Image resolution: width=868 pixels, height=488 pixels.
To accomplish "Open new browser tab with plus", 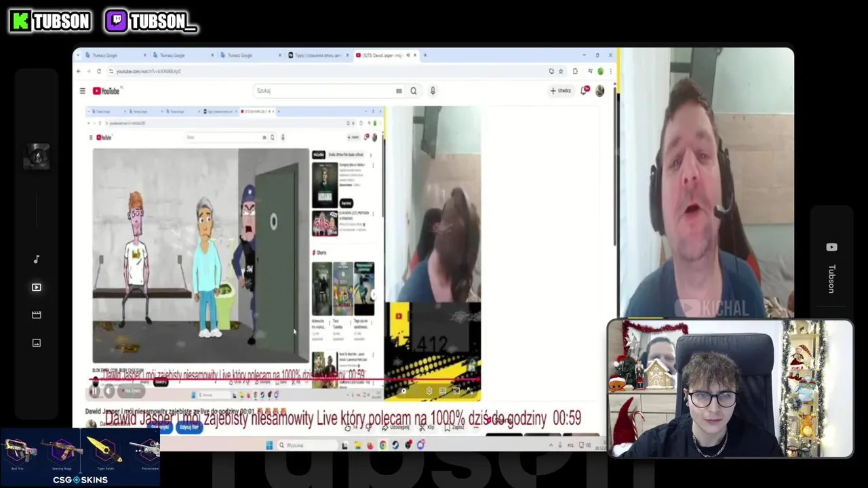I will coord(425,55).
